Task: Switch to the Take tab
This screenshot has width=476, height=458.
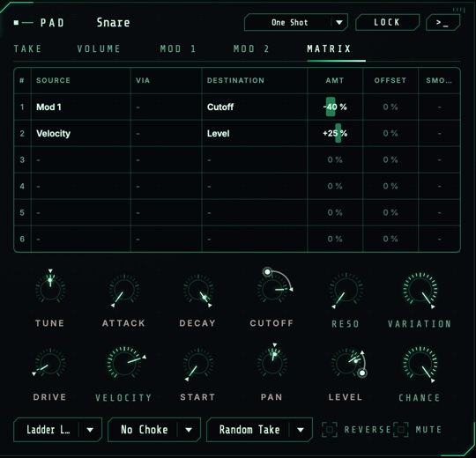Action: [x=27, y=48]
